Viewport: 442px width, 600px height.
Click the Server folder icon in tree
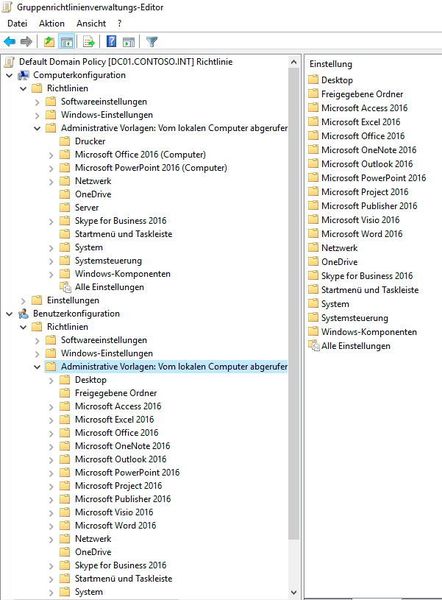(65, 207)
